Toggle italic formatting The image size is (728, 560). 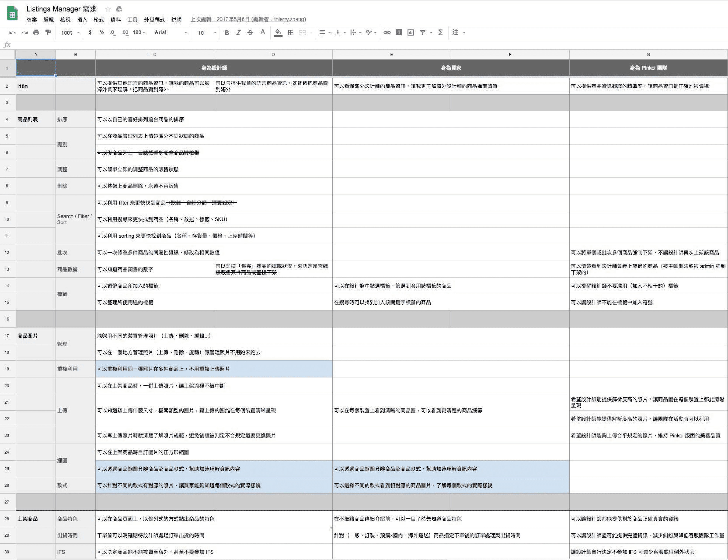(x=238, y=32)
